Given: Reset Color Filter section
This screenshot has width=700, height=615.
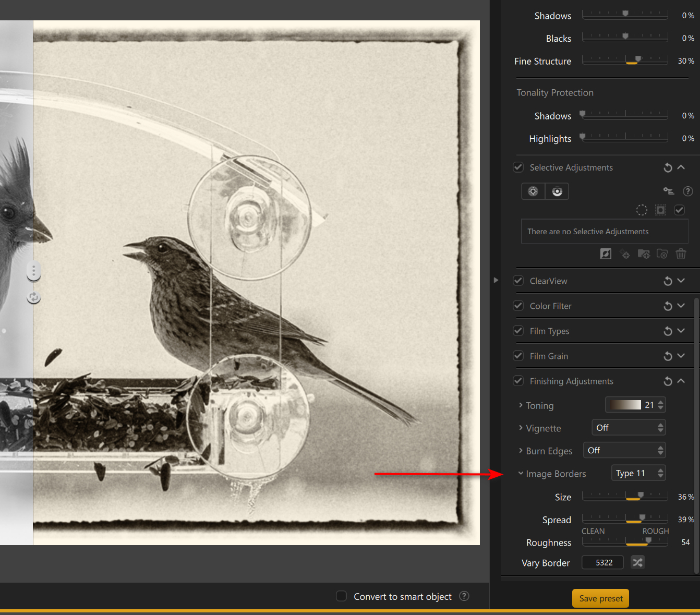Looking at the screenshot, I should (x=668, y=306).
